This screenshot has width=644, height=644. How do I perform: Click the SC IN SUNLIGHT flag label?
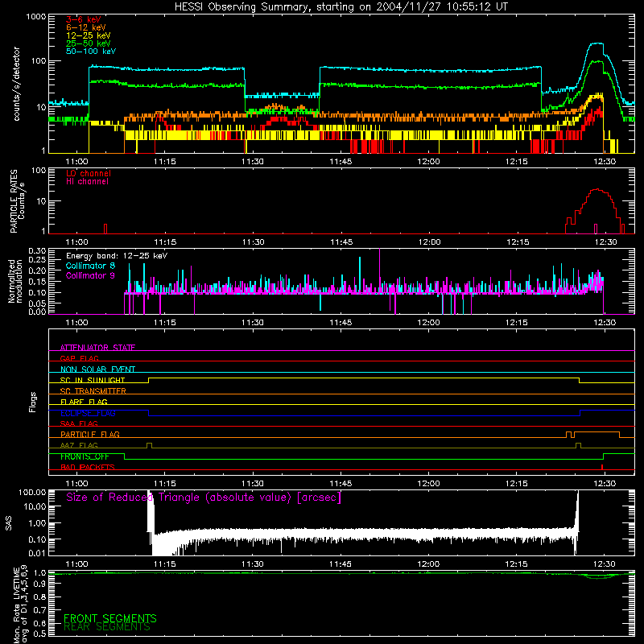tap(93, 380)
